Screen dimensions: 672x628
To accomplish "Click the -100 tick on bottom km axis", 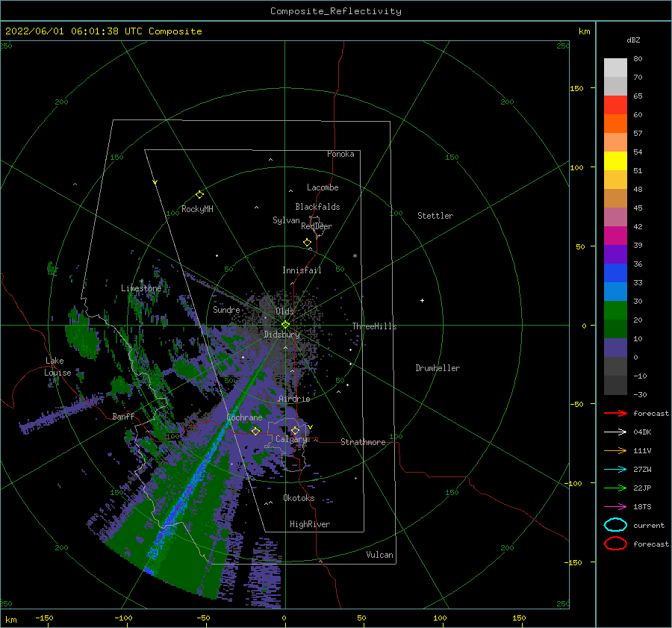I will click(123, 618).
